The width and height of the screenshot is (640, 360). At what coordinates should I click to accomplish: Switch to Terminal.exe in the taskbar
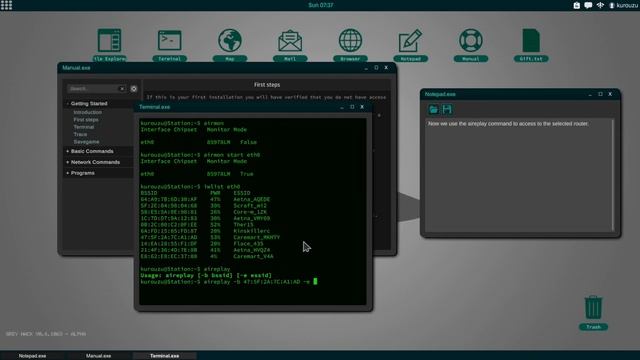point(164,356)
